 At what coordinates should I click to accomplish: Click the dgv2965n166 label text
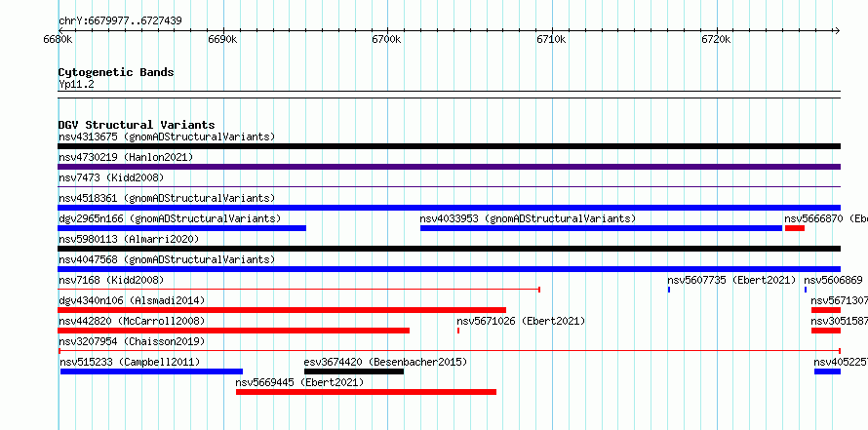pos(170,218)
